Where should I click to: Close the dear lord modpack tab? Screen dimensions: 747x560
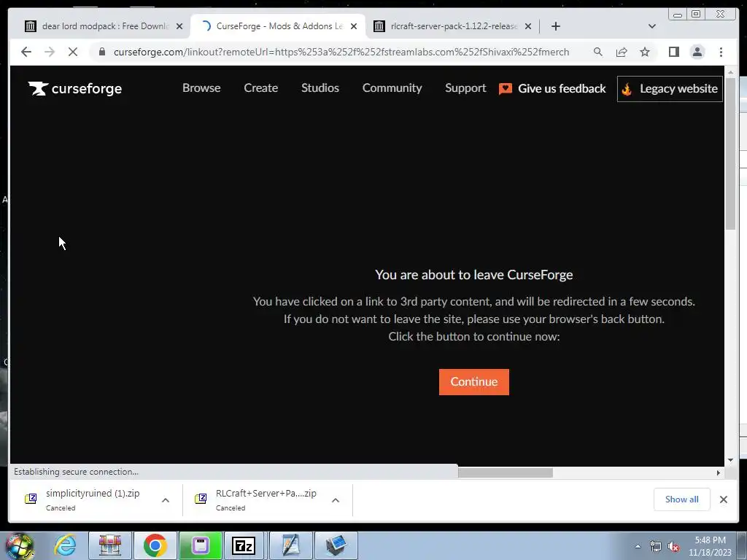(x=179, y=27)
